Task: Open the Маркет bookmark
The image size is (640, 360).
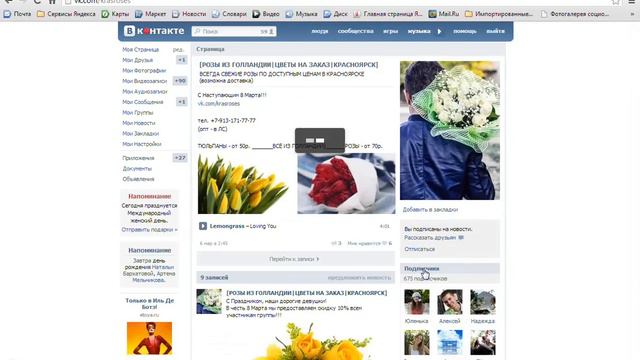Action: tap(151, 14)
